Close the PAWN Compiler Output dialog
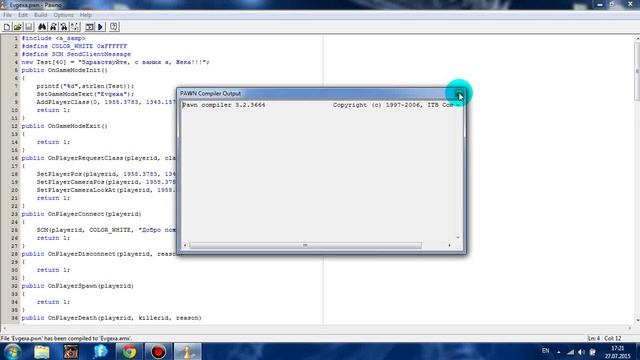Image resolution: width=640 pixels, height=360 pixels. pyautogui.click(x=459, y=93)
